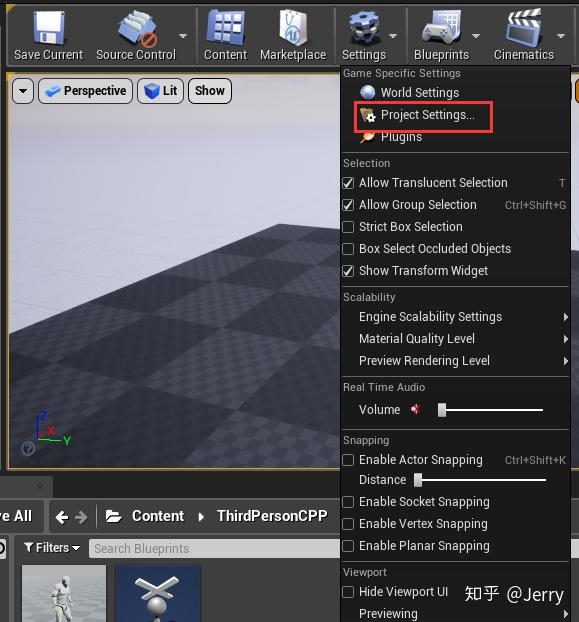The height and width of the screenshot is (622, 579).
Task: Open the Cinematics dropdown arrow
Action: click(561, 36)
